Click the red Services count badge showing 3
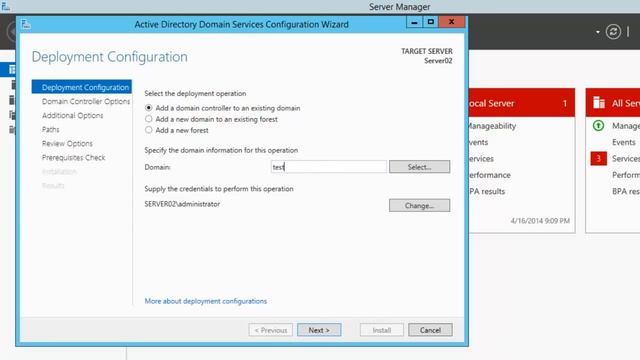The height and width of the screenshot is (360, 640). (x=598, y=158)
